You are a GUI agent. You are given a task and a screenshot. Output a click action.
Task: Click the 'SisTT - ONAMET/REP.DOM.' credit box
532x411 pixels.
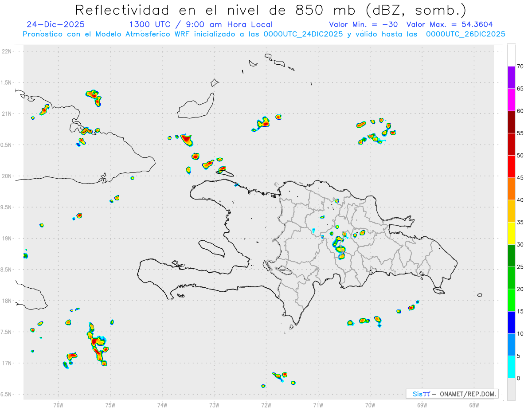click(x=452, y=394)
